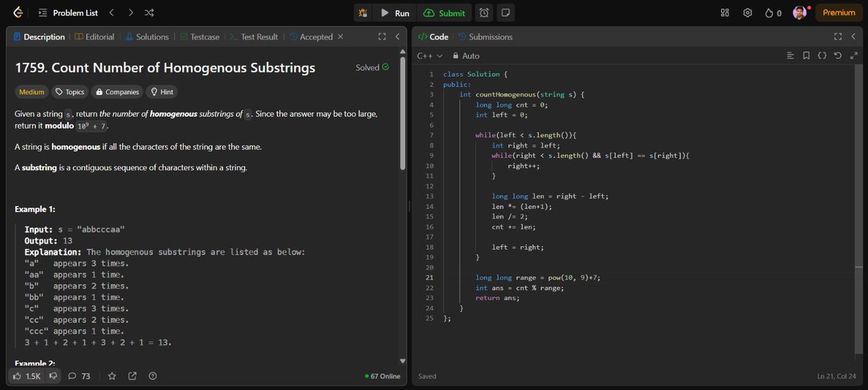Switch to the Testcase tab
This screenshot has width=868, height=390.
click(x=200, y=37)
